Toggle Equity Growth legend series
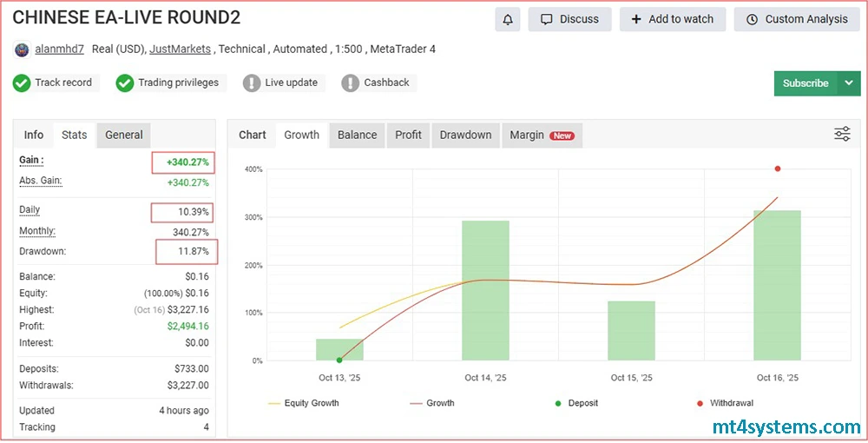 coord(304,403)
